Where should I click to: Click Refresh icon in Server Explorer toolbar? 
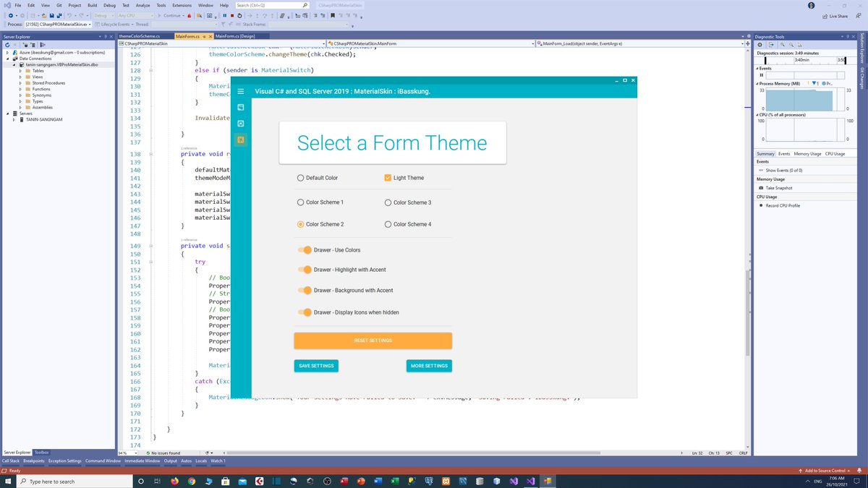click(7, 45)
